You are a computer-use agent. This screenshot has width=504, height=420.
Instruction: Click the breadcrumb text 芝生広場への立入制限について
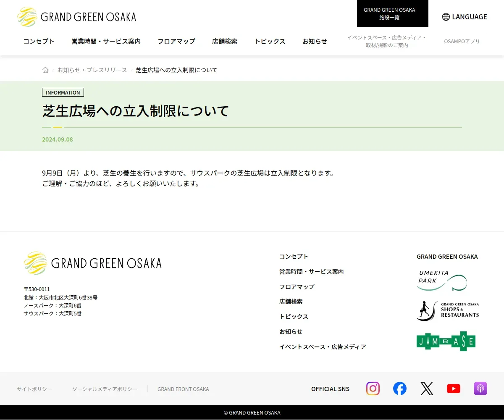click(177, 70)
